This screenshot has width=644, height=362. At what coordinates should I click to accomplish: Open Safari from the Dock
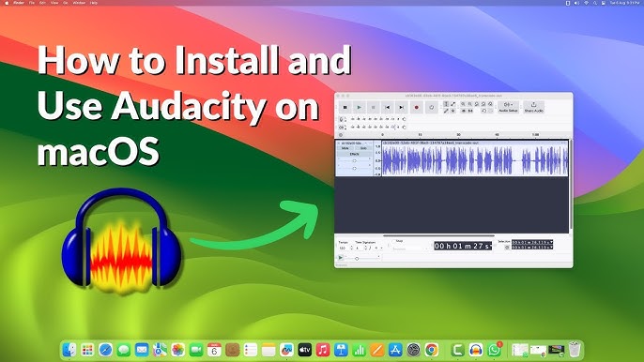105,350
